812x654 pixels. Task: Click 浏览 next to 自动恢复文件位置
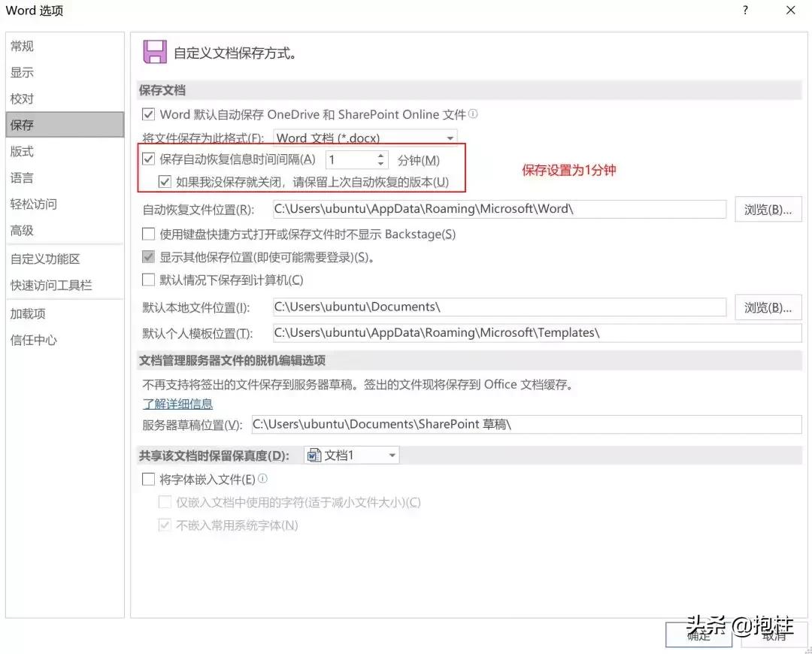coord(768,209)
